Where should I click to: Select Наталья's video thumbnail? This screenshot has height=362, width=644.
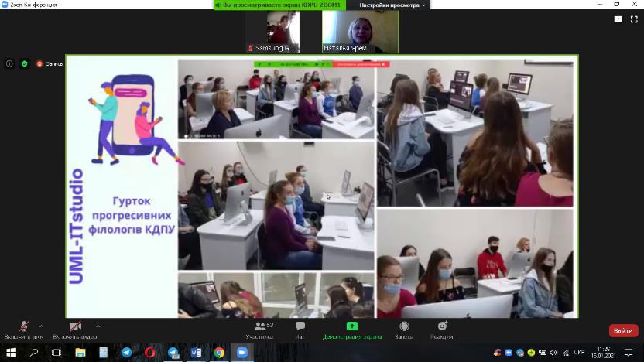(360, 31)
